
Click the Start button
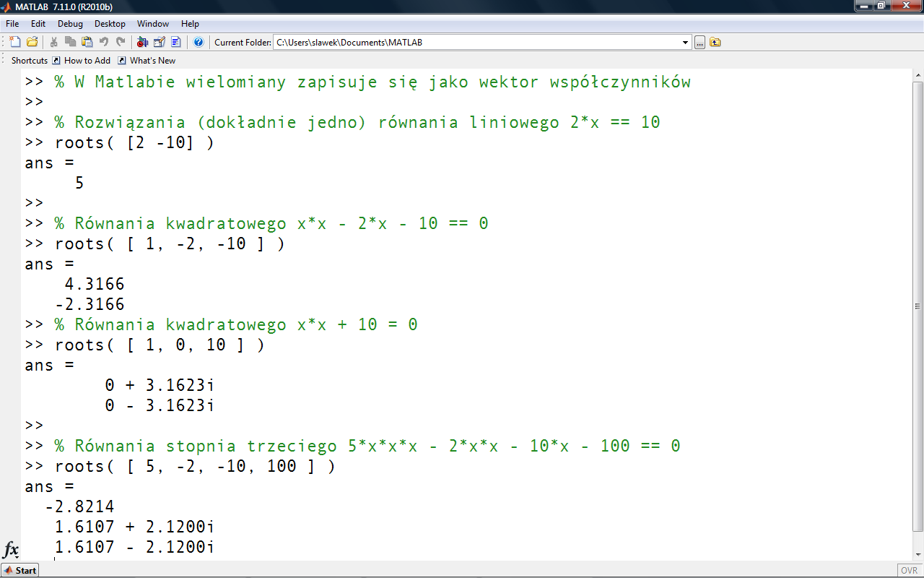[20, 570]
